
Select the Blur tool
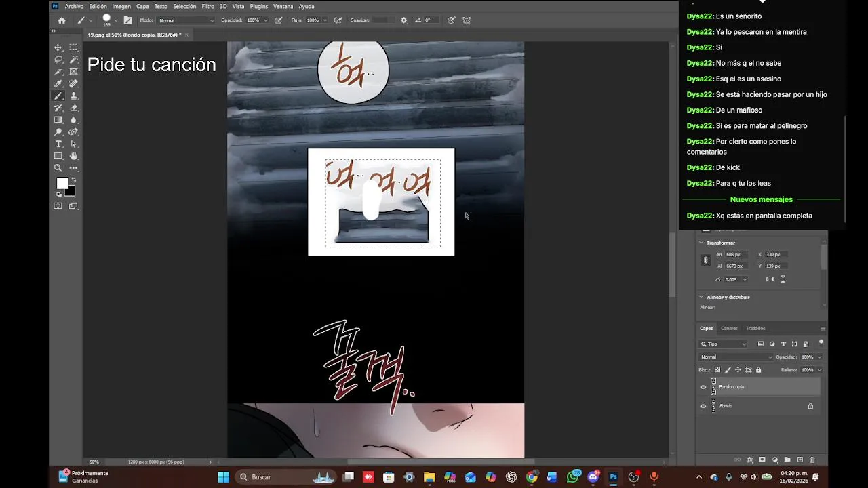[x=73, y=120]
